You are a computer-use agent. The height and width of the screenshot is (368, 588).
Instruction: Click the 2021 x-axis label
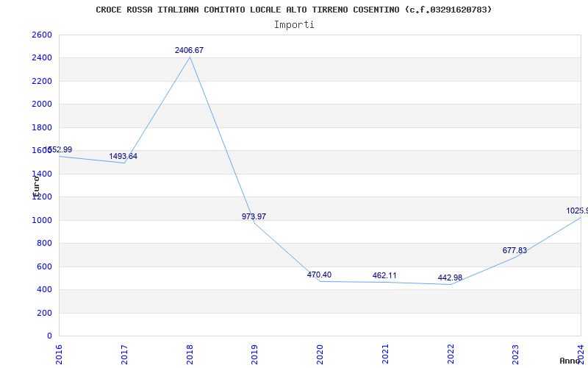coord(385,354)
